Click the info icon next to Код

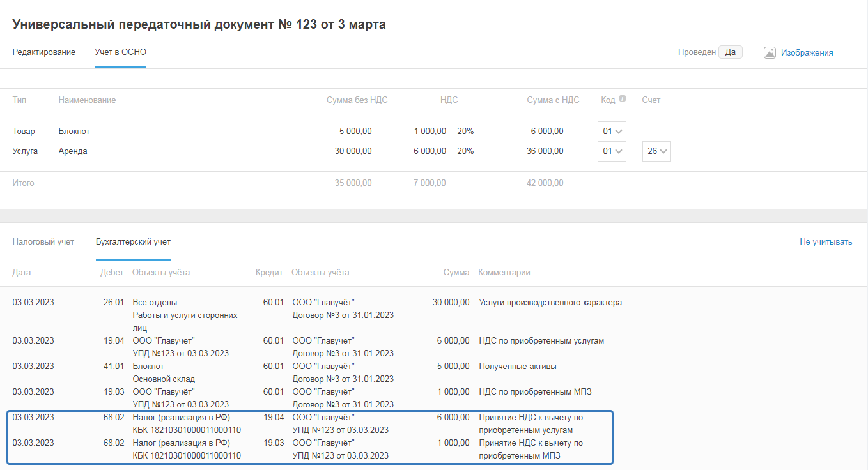click(x=623, y=99)
